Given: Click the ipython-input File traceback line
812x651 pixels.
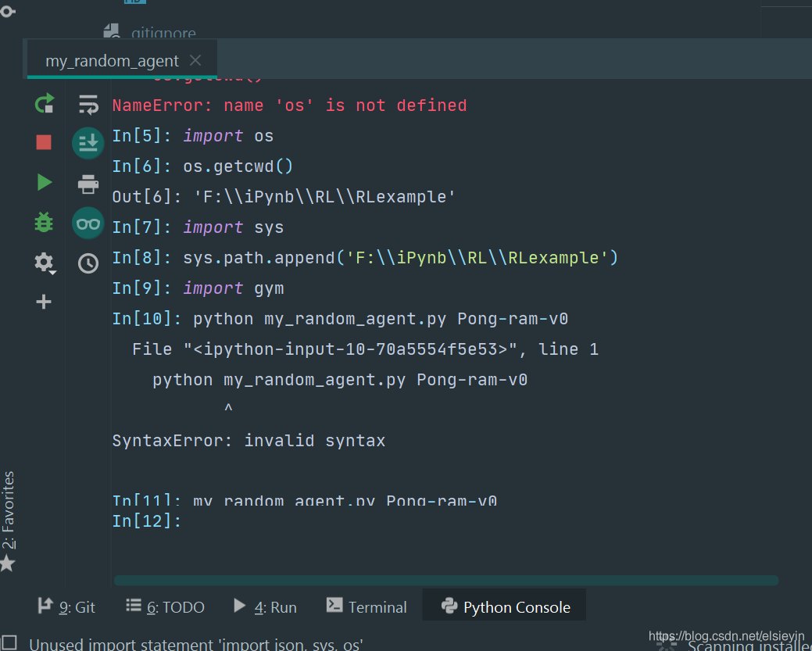Looking at the screenshot, I should point(365,349).
